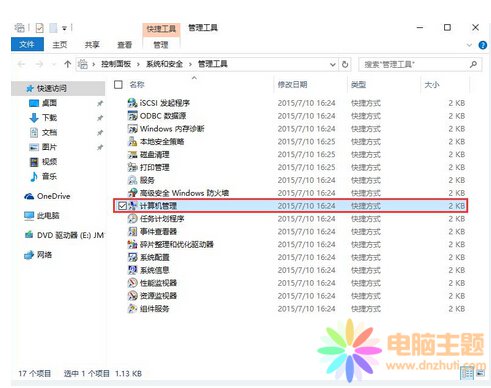The width and height of the screenshot is (491, 388).
Task: Click the 快捷工具 contextual tab
Action: (161, 29)
